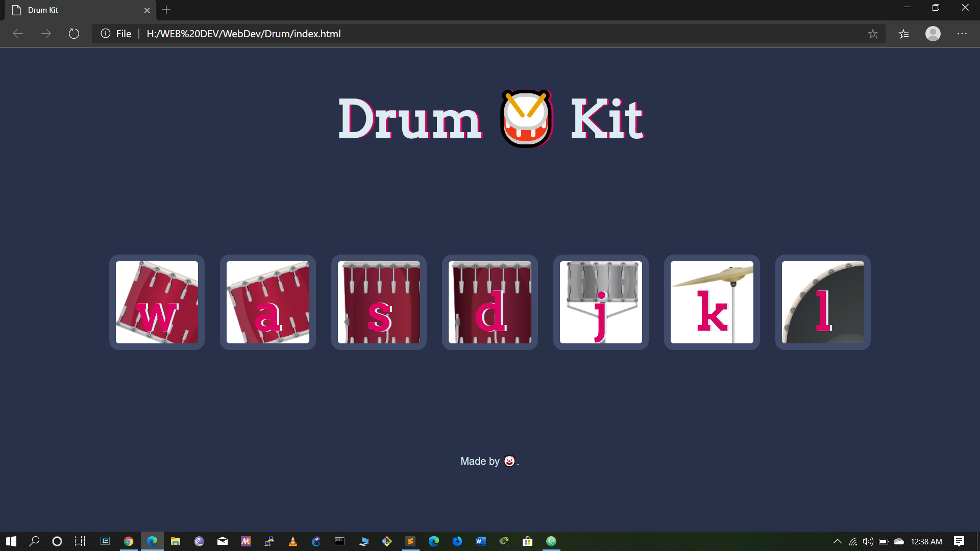Open Sublime Text from the taskbar
Image resolution: width=980 pixels, height=551 pixels.
410,541
